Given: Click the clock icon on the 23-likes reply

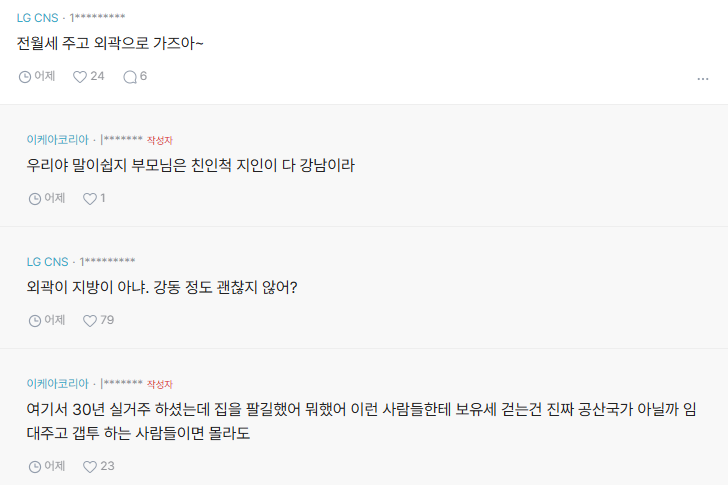Looking at the screenshot, I should point(35,466).
